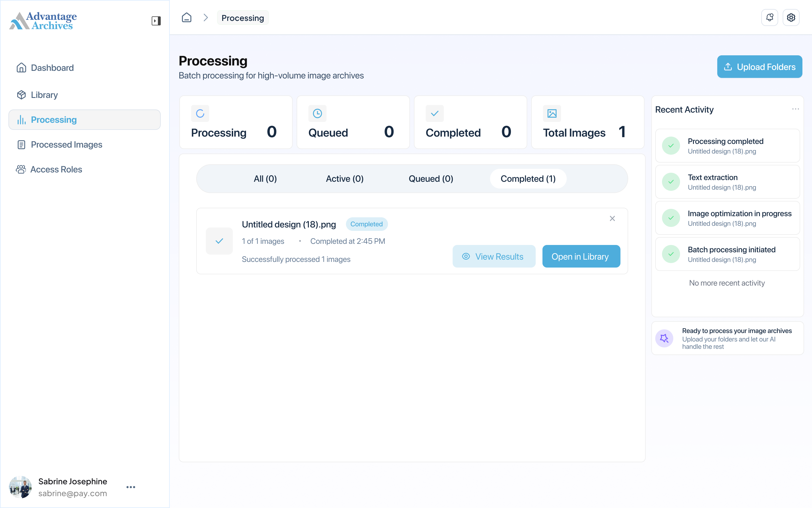Click 'Ready to process your image archives'

click(737, 331)
